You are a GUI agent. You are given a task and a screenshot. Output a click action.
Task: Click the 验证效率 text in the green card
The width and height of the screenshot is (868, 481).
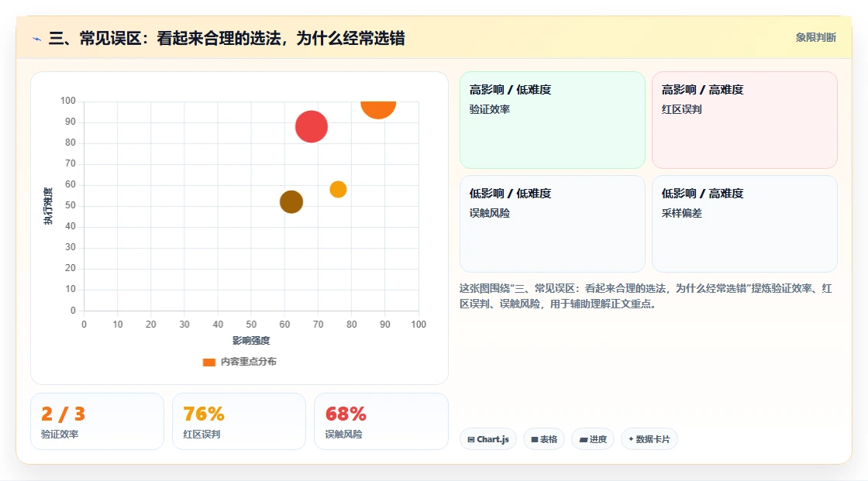(489, 109)
